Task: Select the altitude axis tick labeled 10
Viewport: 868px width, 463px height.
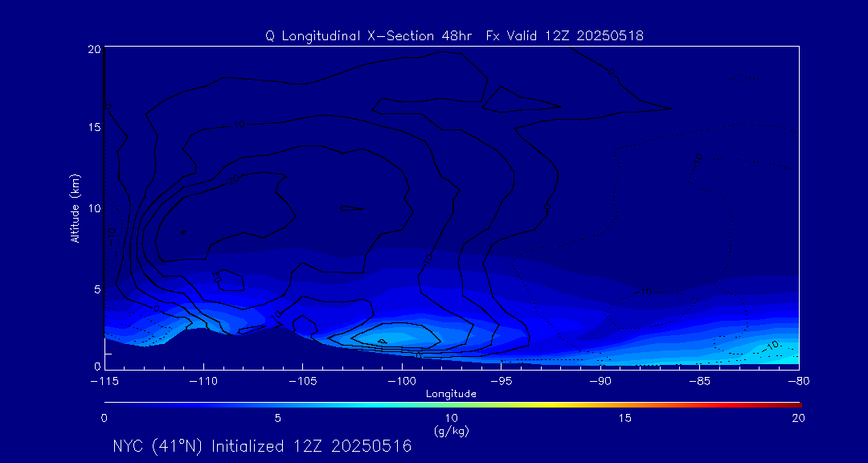Action: pos(95,208)
